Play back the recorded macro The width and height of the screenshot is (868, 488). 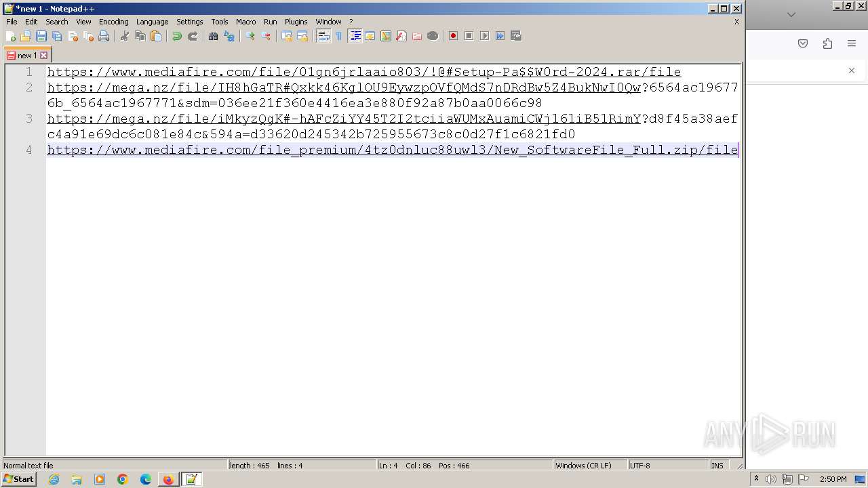484,36
